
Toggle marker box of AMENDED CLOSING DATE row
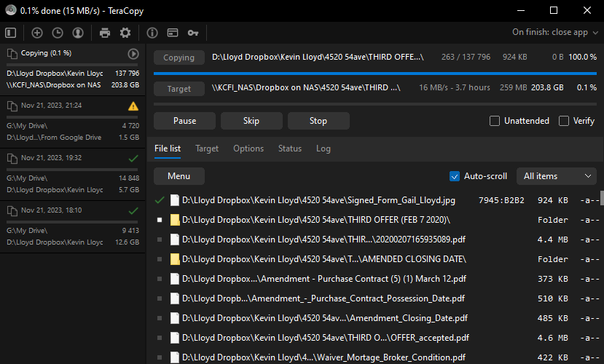160,259
